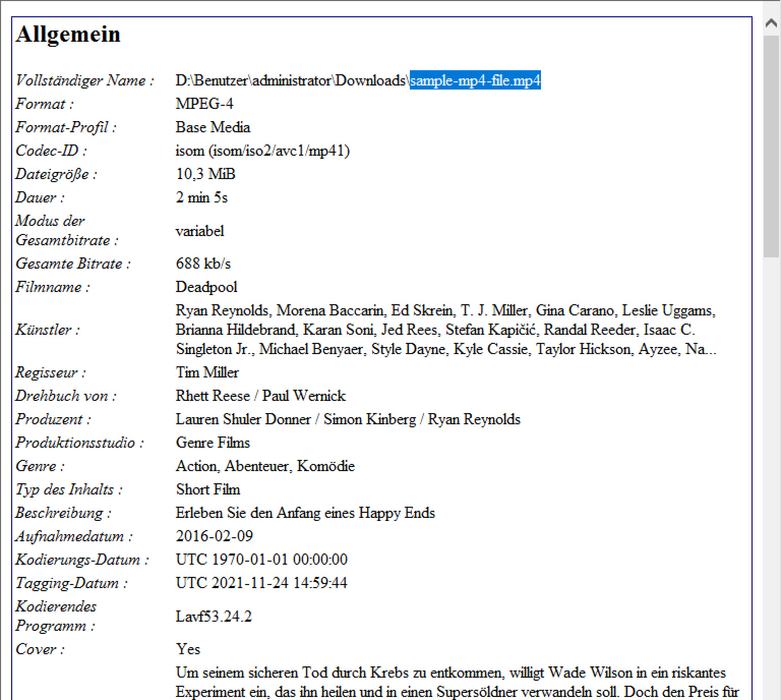Click the Dauer value 2 min 5s
Screen dimensions: 781x700
pos(202,197)
